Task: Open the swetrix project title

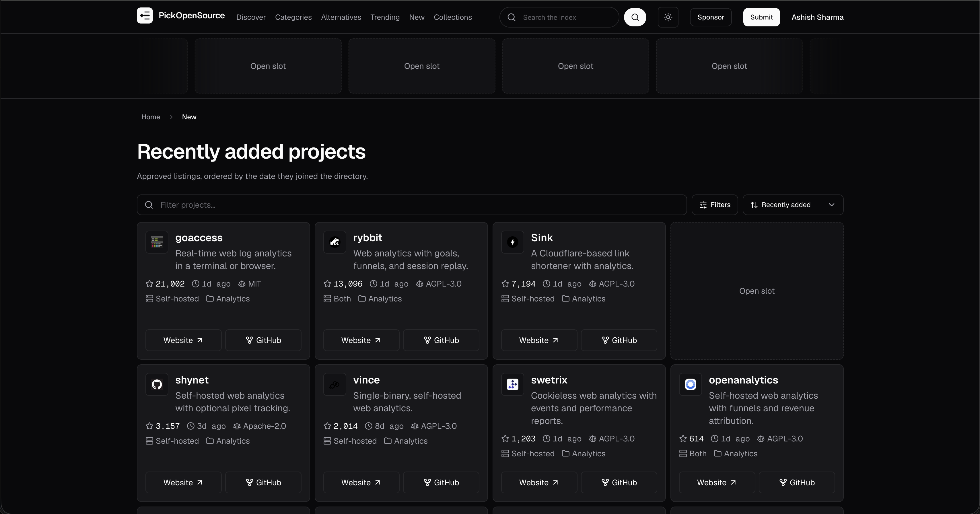Action: 549,380
